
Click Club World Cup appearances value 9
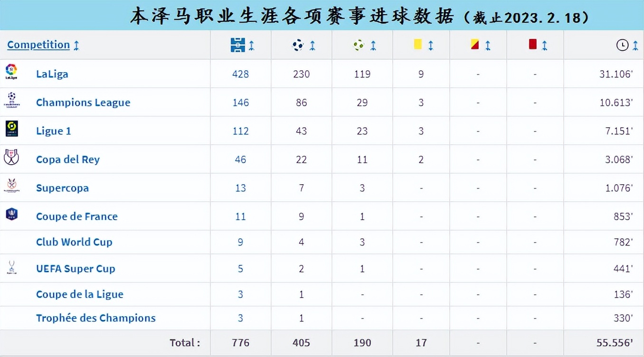pos(241,242)
